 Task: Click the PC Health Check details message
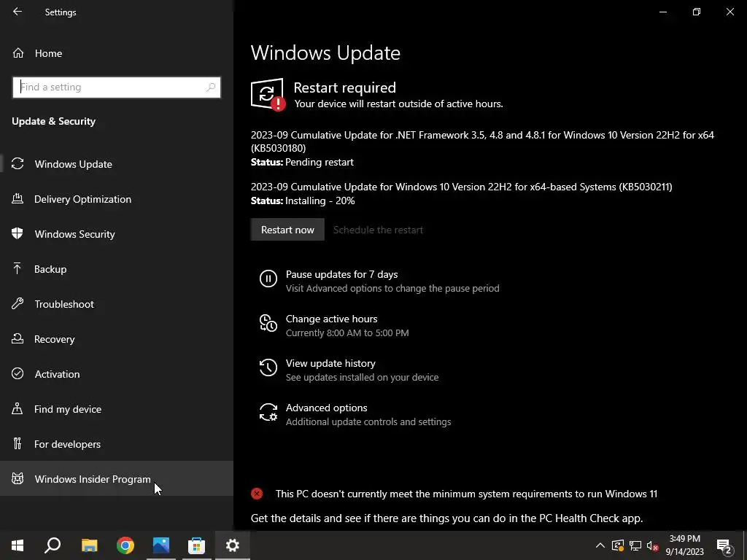tap(447, 518)
